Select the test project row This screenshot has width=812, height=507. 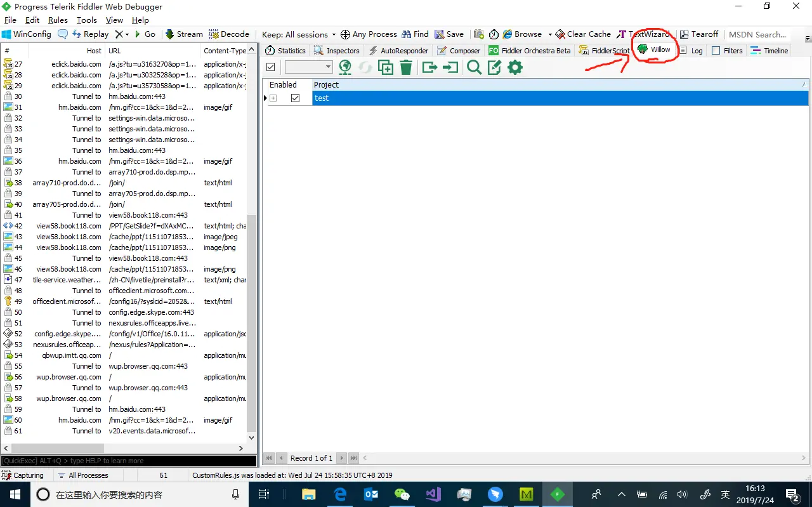(x=560, y=98)
